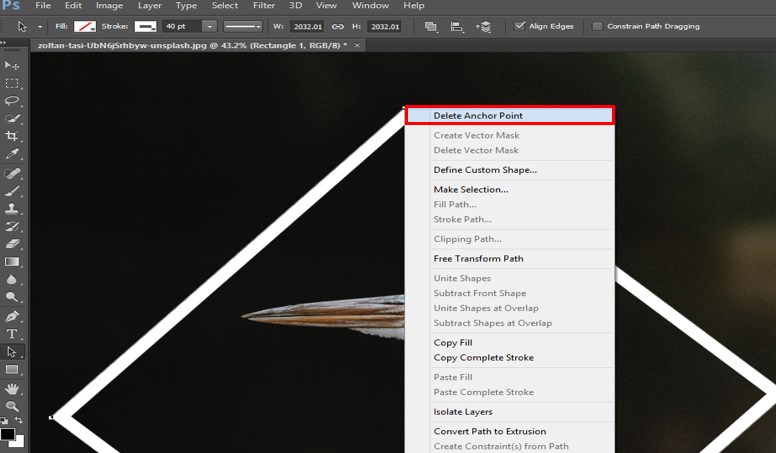776x453 pixels.
Task: Open the Edit menu
Action: 73,6
